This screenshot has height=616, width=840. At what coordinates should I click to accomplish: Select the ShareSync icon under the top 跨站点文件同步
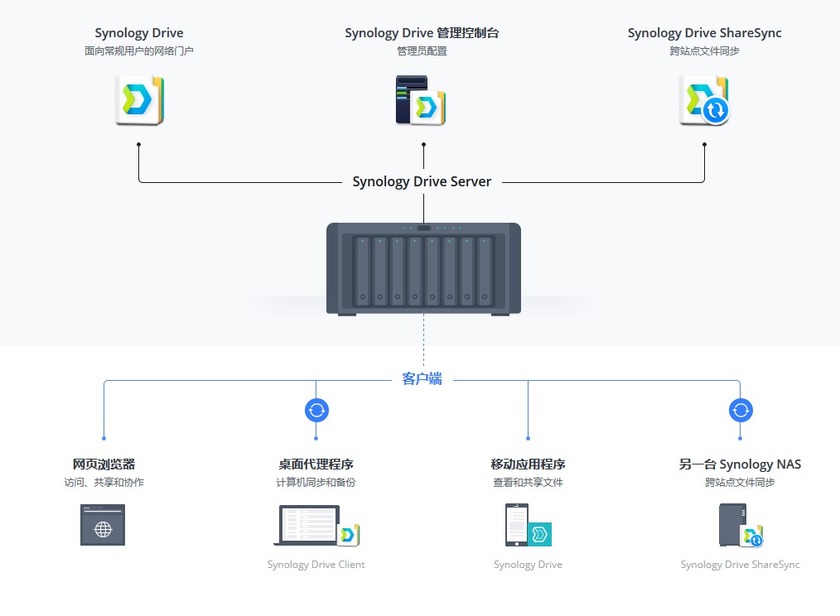tap(704, 100)
